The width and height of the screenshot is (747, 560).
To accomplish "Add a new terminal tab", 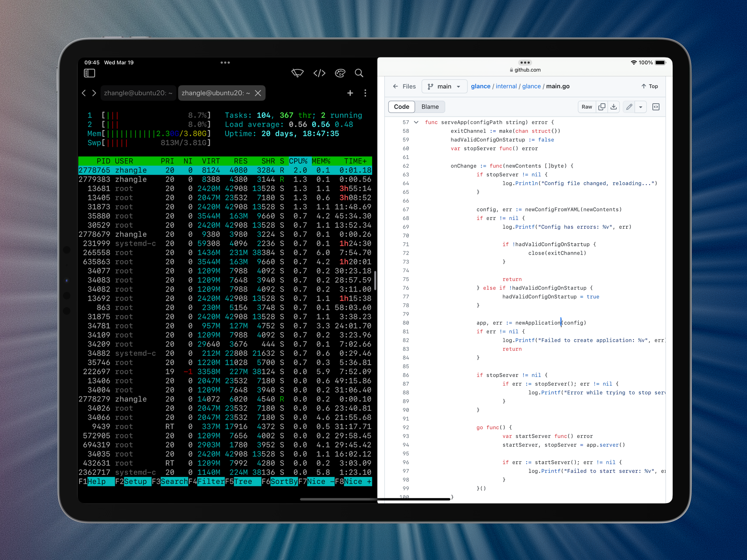I will pos(350,93).
